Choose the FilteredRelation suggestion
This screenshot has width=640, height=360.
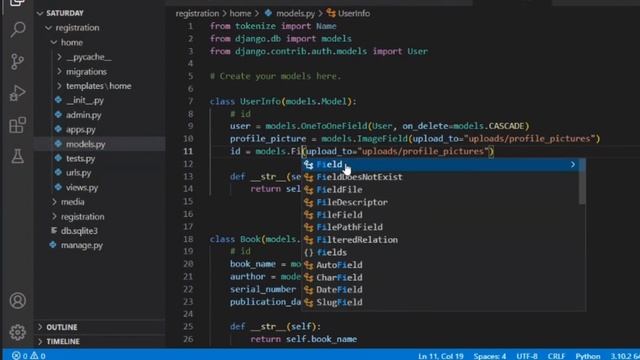point(440,240)
